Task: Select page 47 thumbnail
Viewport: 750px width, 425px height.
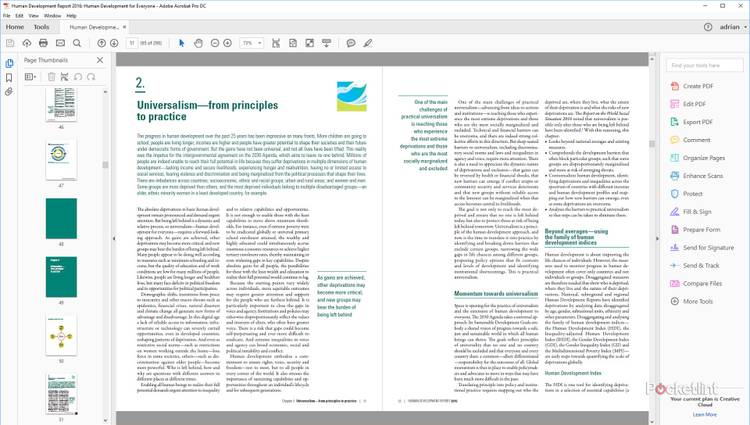Action: point(61,160)
